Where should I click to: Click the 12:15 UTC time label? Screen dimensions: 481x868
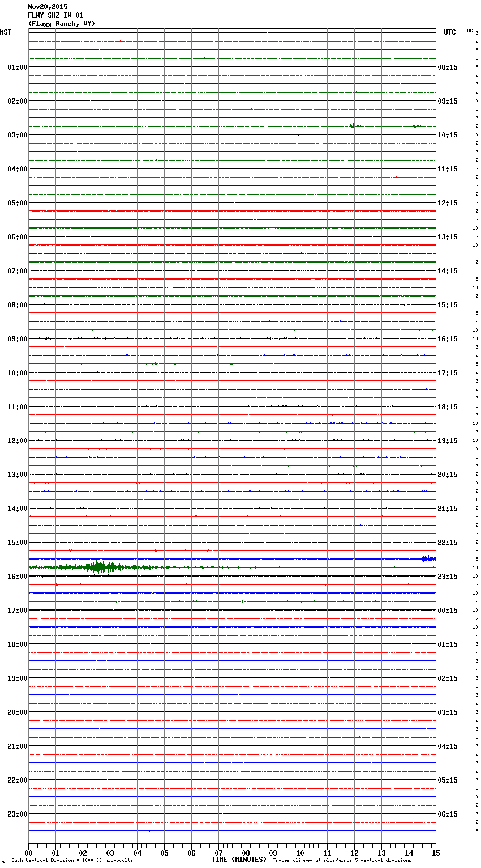pos(448,203)
